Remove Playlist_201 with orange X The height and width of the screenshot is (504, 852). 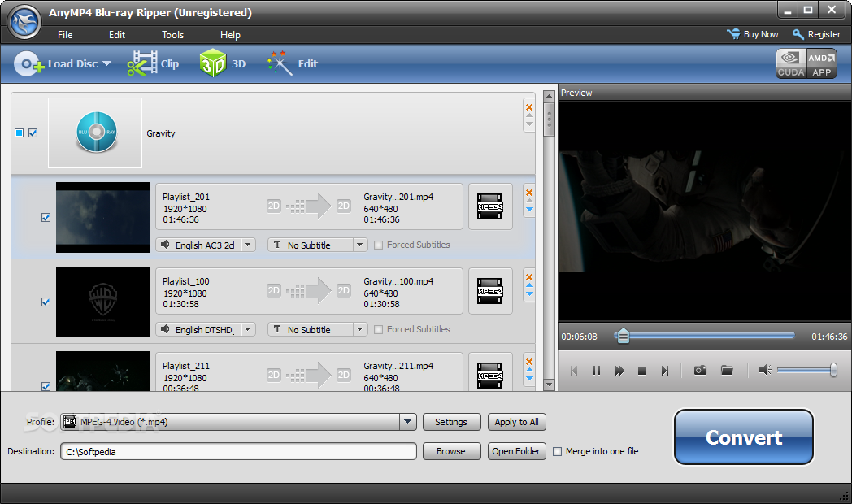[529, 193]
